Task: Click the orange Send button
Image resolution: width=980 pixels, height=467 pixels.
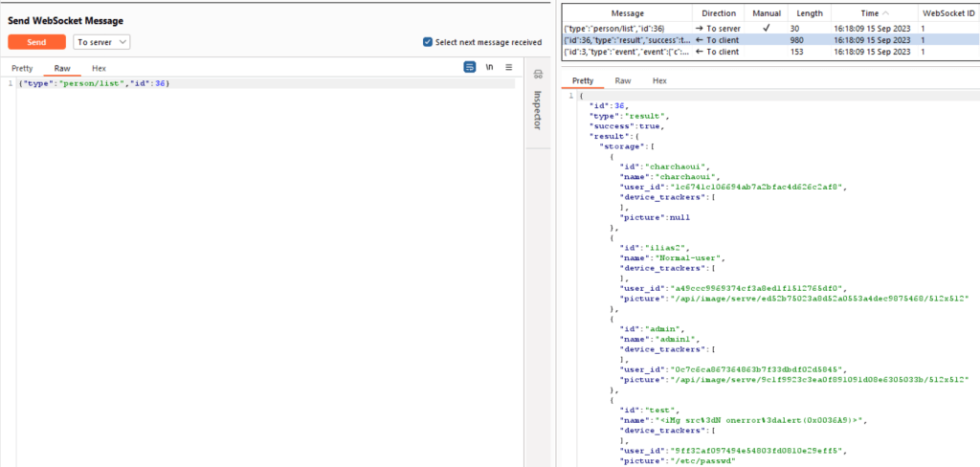Action: 36,42
